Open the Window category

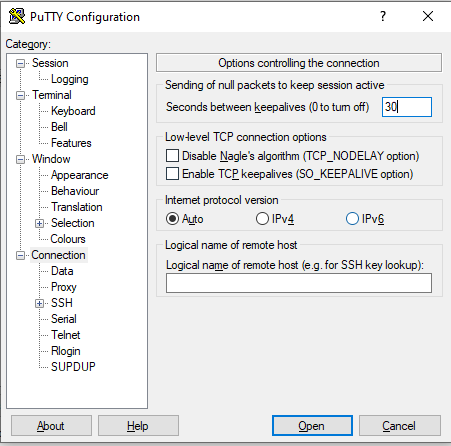click(51, 159)
